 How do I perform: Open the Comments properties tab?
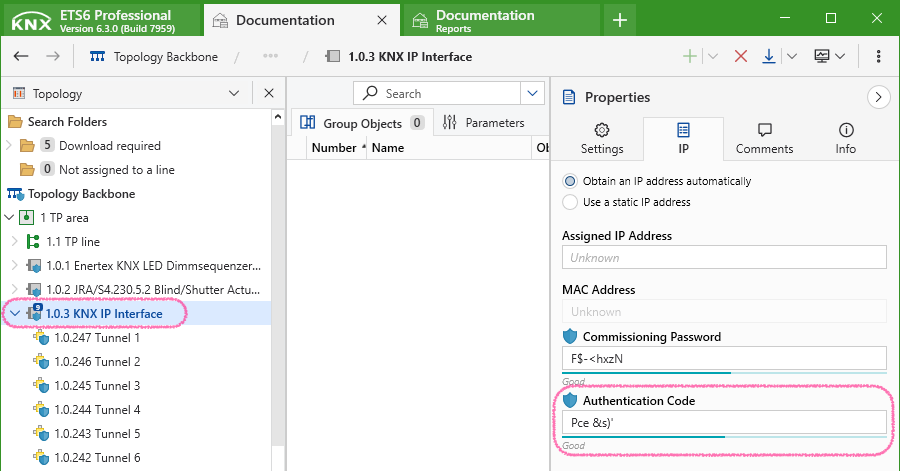(764, 139)
